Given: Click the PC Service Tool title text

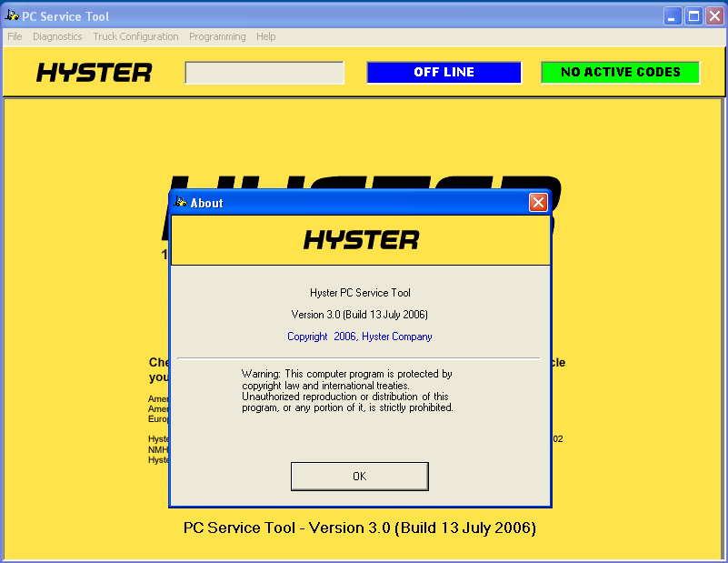Looking at the screenshot, I should coord(65,16).
